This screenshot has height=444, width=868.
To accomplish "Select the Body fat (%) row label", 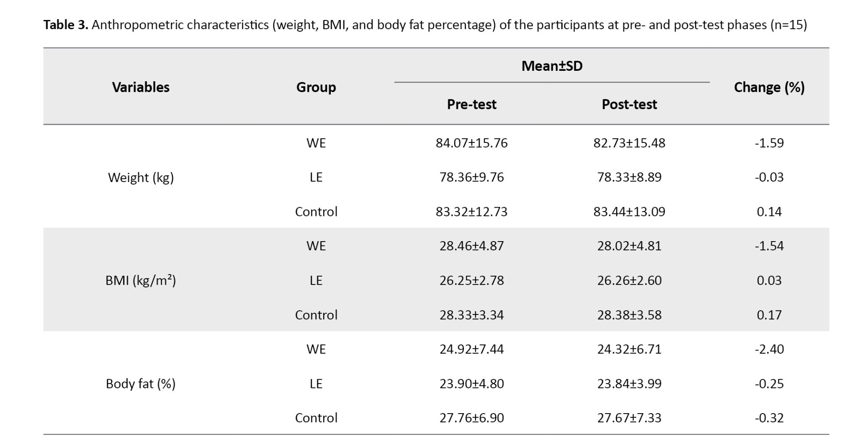I will [141, 384].
